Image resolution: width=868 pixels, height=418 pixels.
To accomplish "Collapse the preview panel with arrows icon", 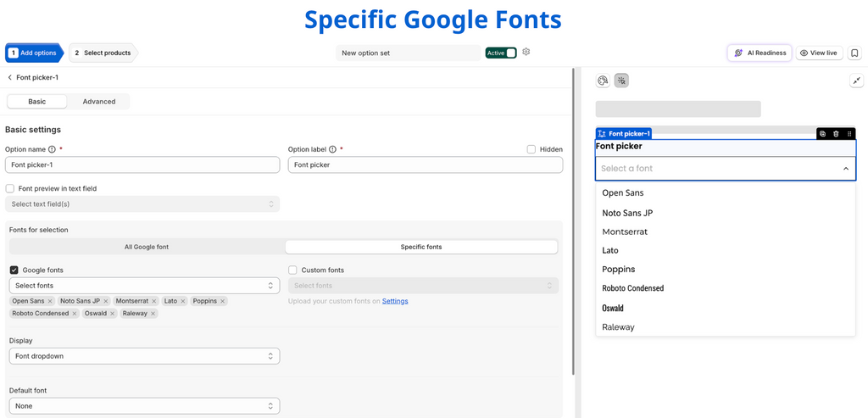I will point(856,81).
